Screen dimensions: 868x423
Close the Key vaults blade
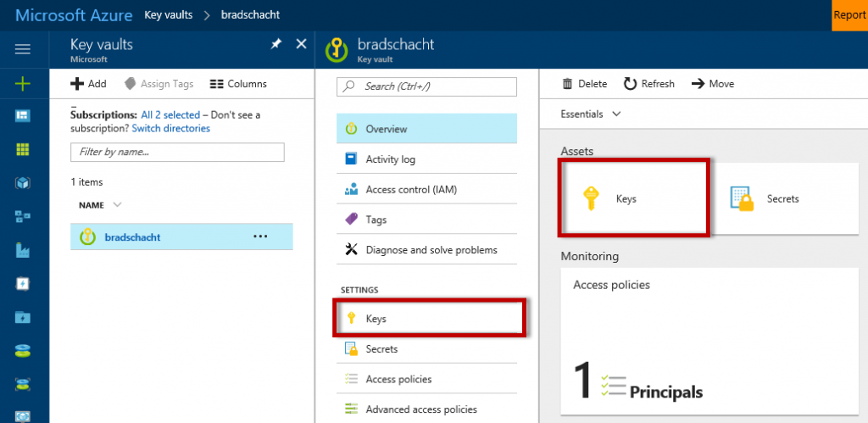click(301, 44)
